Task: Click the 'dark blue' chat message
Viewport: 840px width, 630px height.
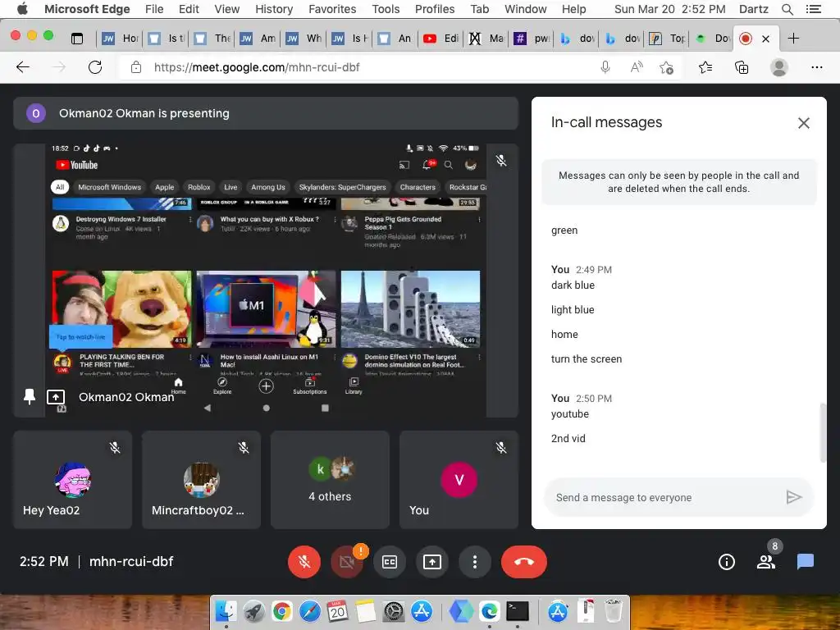Action: (573, 285)
